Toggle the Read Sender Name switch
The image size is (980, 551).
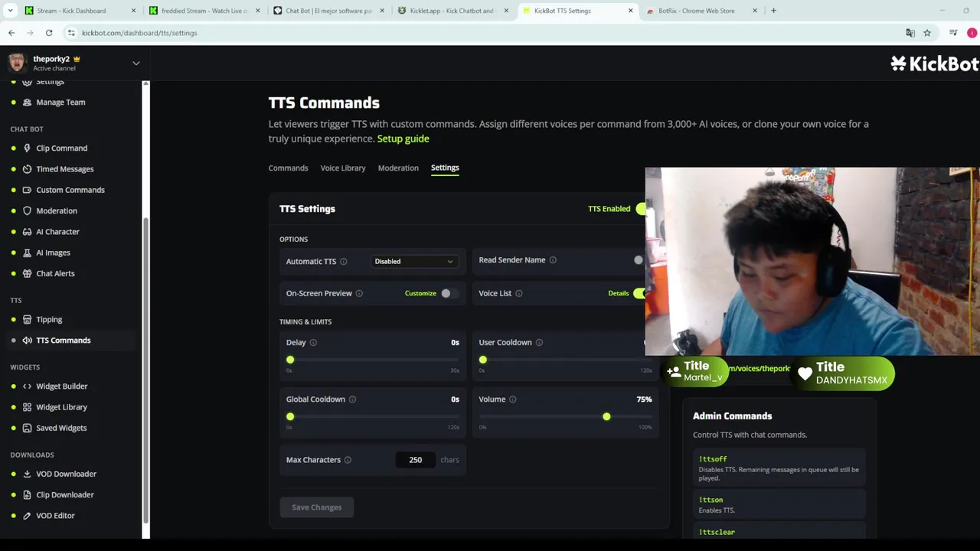[639, 260]
